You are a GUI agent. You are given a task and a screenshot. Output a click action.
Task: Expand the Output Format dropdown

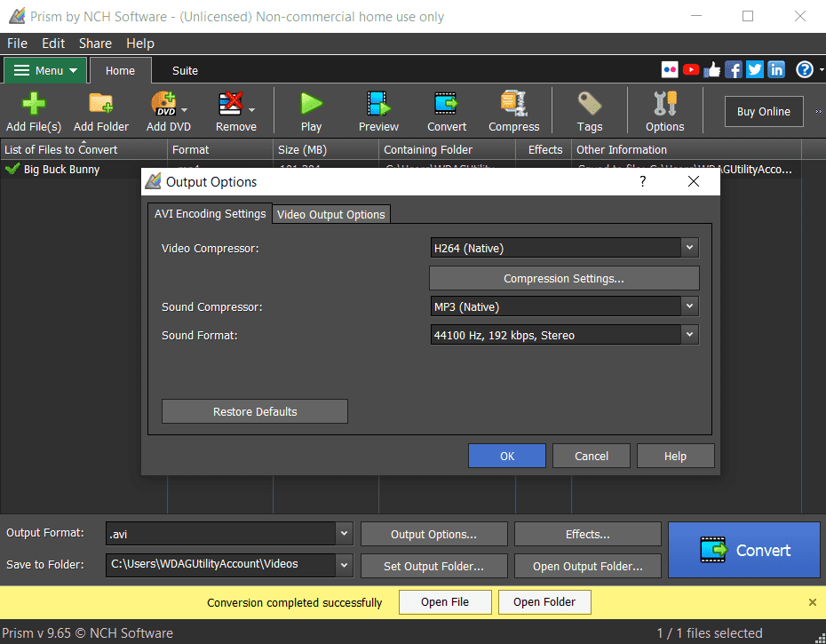coord(344,533)
